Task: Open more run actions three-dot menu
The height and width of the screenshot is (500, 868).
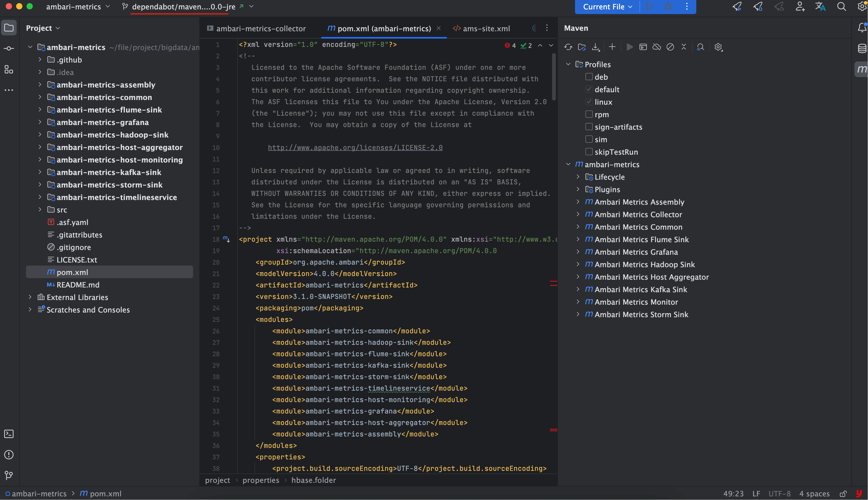Action: [x=686, y=7]
